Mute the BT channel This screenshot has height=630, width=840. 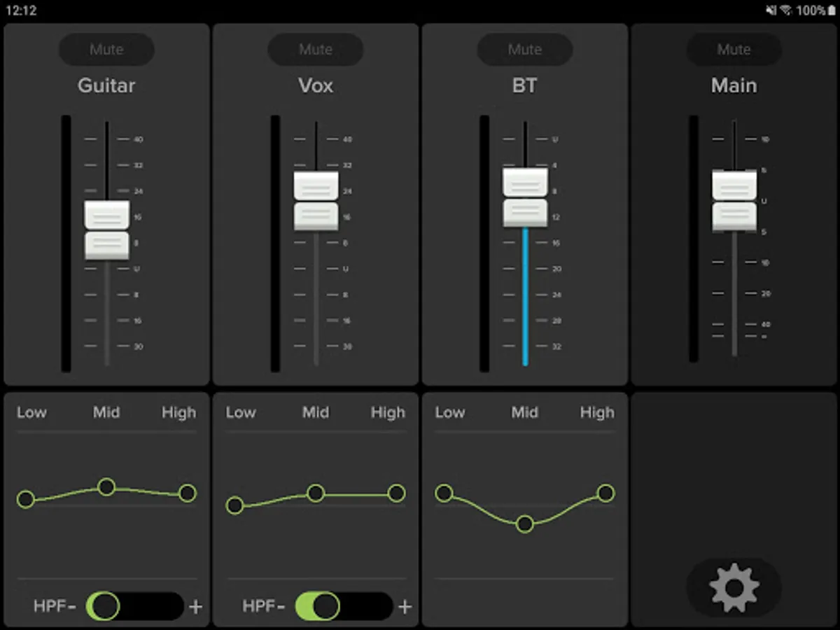point(525,50)
